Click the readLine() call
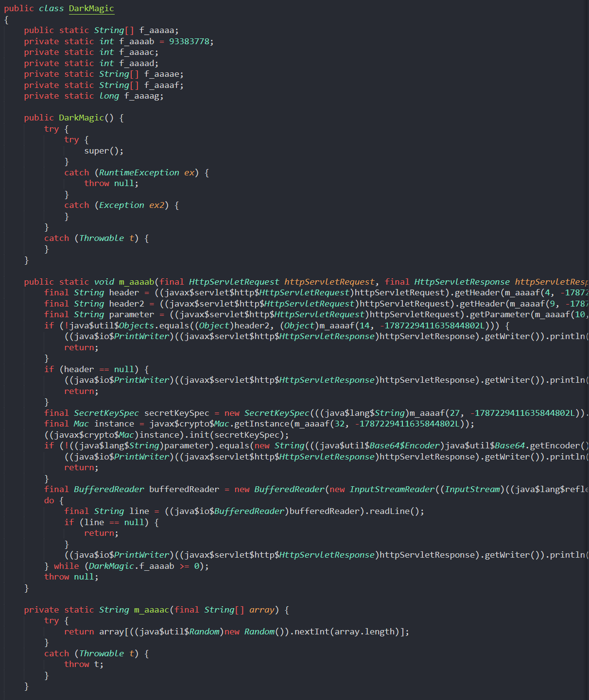589x700 pixels. point(395,511)
